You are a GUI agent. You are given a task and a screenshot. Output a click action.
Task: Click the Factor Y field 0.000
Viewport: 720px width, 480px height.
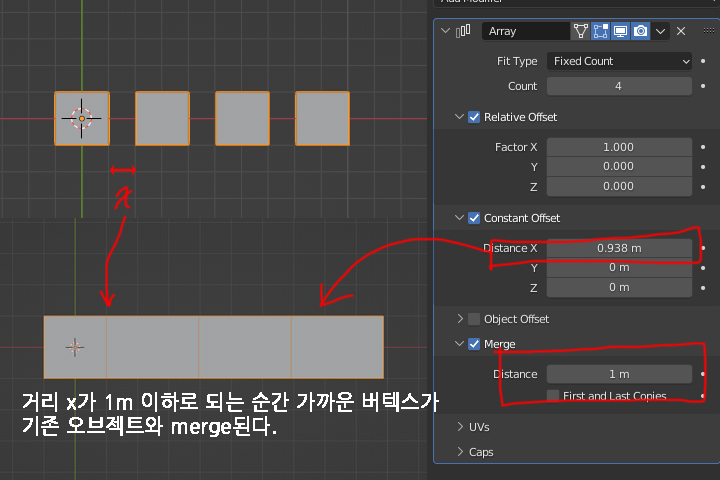(619, 166)
